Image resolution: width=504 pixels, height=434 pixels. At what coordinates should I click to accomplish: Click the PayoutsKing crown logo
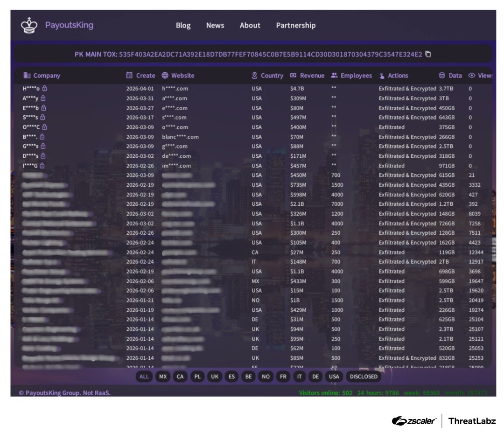click(x=29, y=25)
